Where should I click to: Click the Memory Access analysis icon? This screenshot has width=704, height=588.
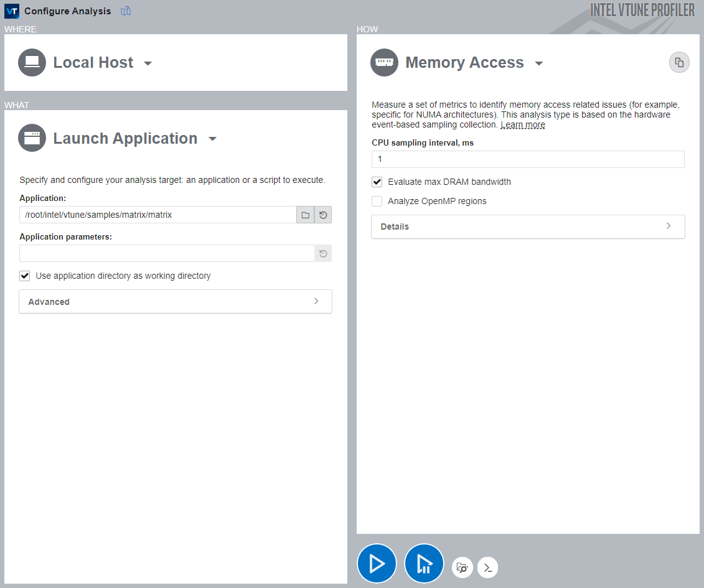[384, 63]
